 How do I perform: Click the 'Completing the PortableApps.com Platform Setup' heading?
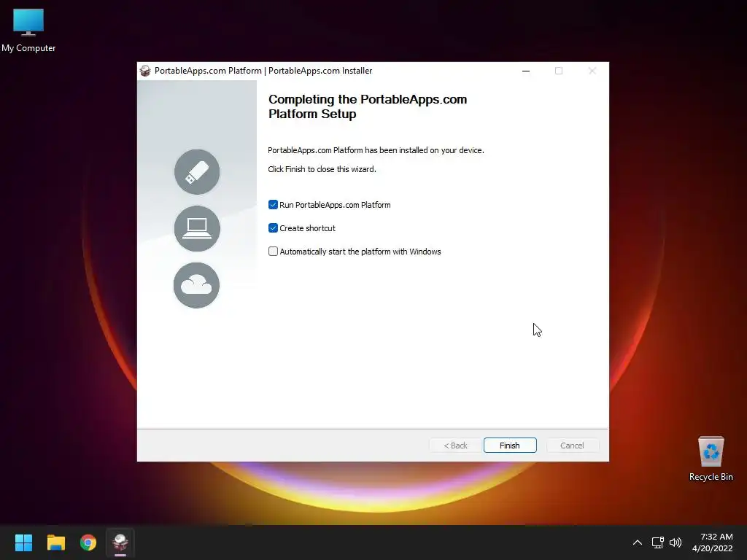pos(368,106)
